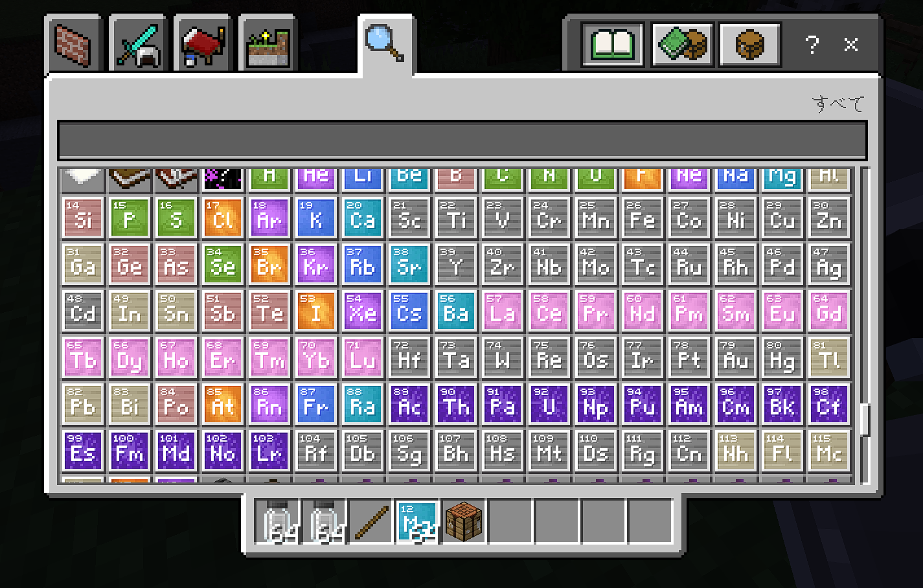The width and height of the screenshot is (923, 588).
Task: Focus the item search field
Action: point(462,140)
